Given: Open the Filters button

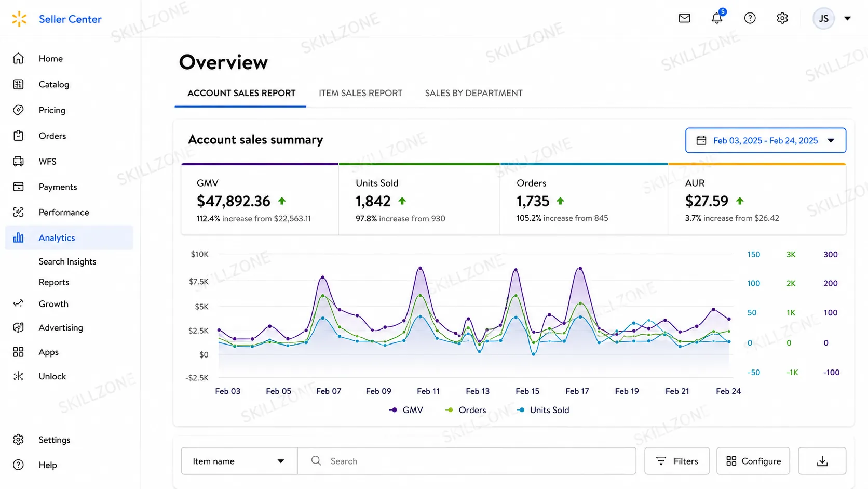Looking at the screenshot, I should coord(677,461).
